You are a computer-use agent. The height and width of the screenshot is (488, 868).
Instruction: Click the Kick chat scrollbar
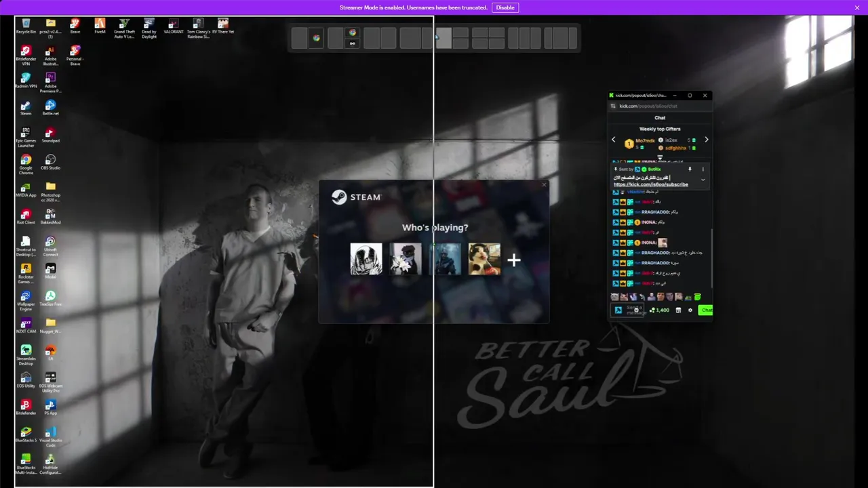click(711, 258)
